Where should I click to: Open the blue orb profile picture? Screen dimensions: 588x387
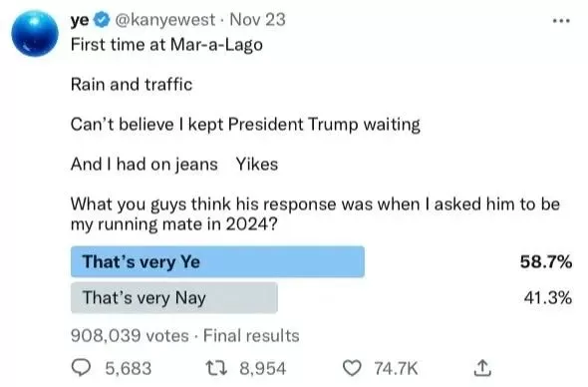(35, 33)
